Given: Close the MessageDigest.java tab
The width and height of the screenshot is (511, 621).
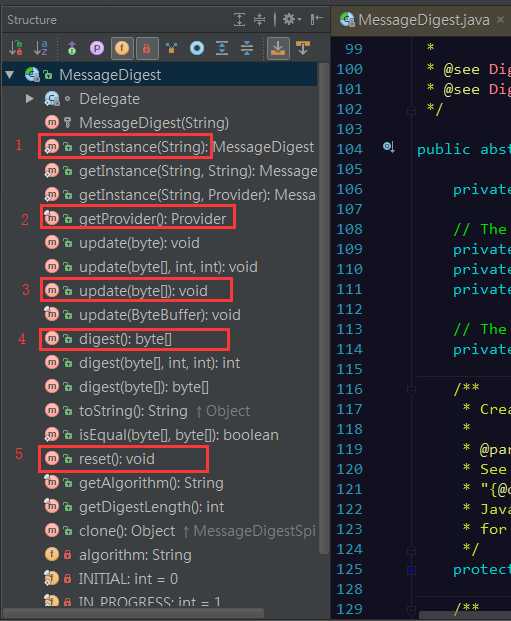Looking at the screenshot, I should pos(501,19).
